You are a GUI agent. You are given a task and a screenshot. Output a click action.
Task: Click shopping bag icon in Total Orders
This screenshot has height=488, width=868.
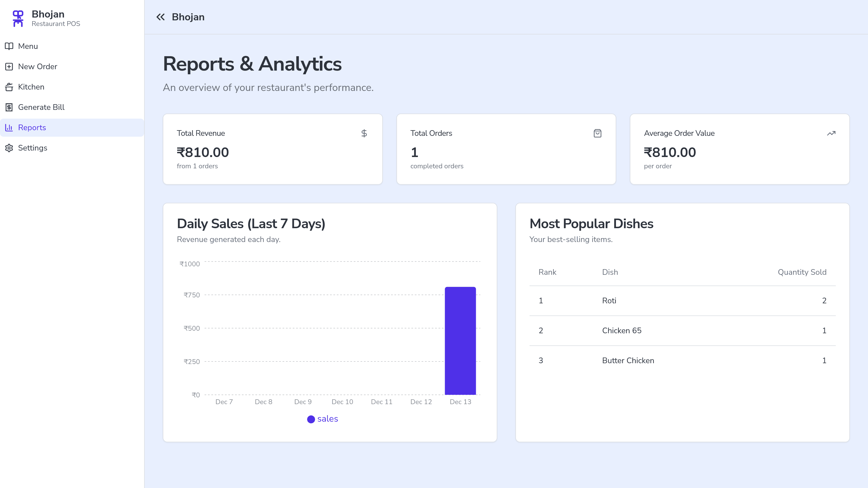pos(597,133)
